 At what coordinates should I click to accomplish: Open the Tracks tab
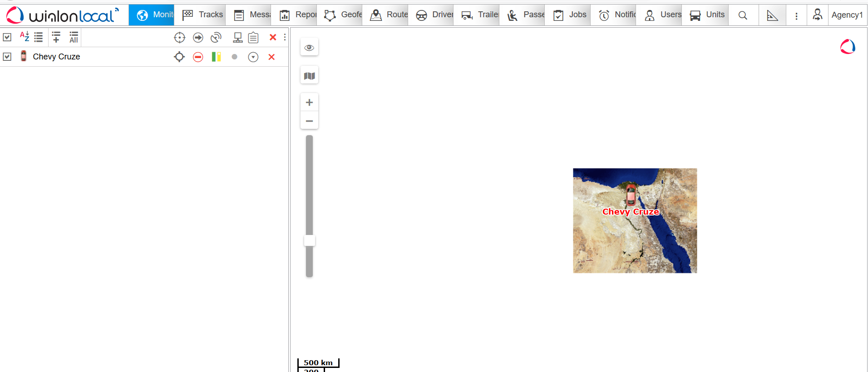point(203,15)
